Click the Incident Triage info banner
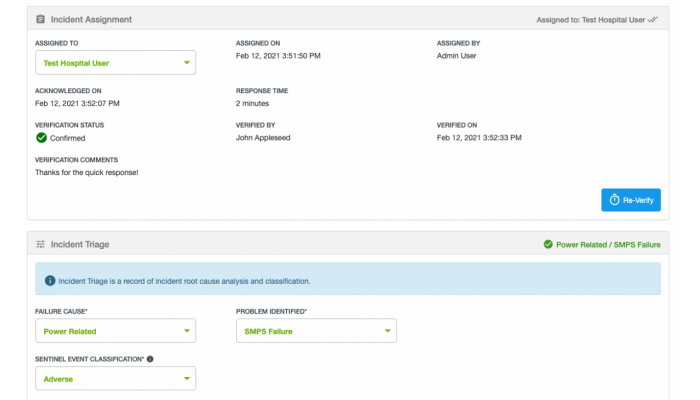The image size is (700, 400). (348, 279)
